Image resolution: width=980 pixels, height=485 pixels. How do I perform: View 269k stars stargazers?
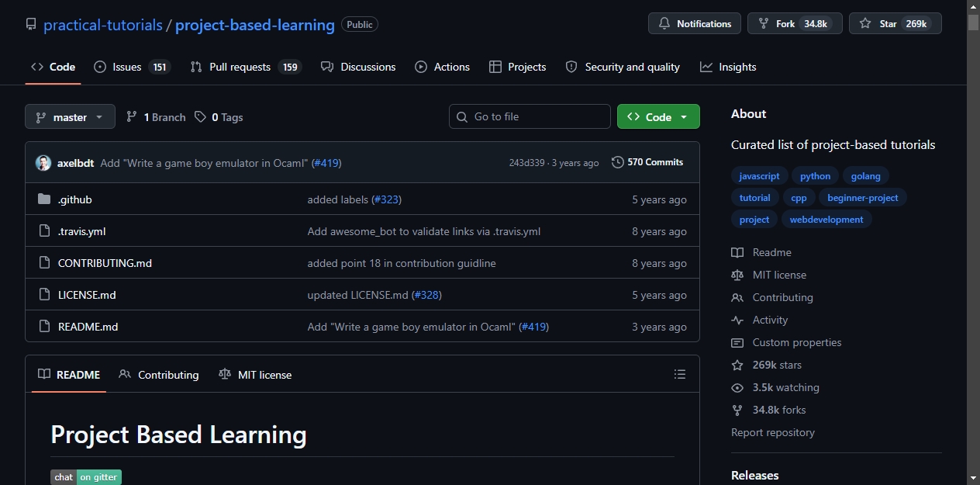click(x=767, y=365)
